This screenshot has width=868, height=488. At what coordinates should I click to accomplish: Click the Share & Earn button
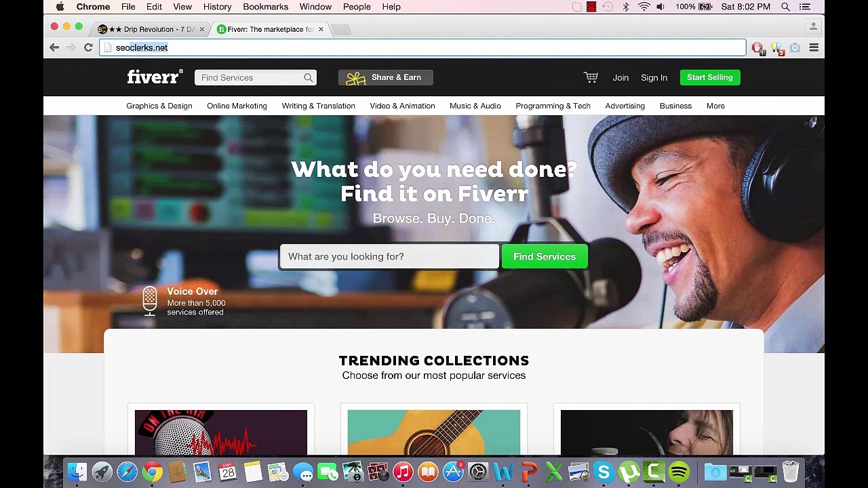click(386, 77)
